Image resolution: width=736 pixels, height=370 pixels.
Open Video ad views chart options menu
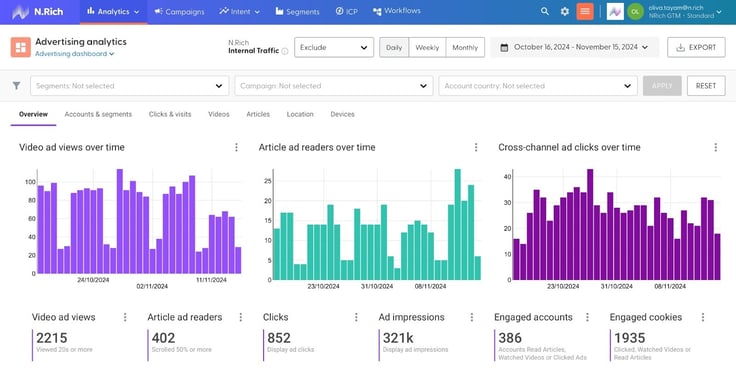[236, 147]
